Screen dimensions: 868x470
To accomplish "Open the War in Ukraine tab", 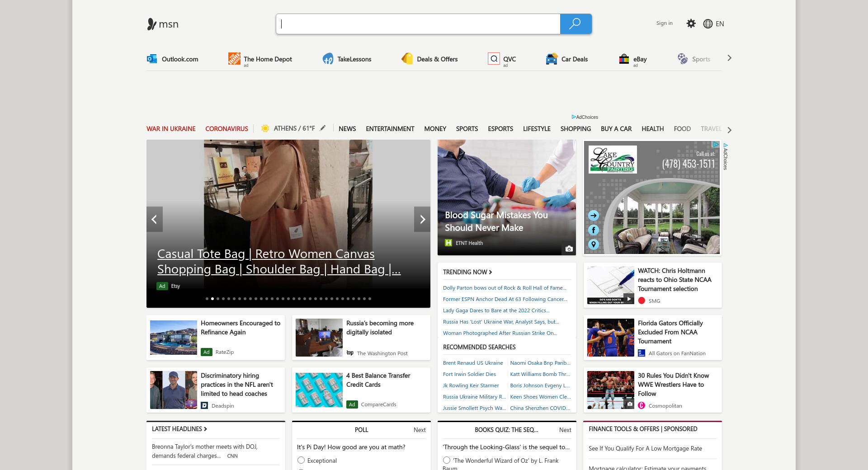I will (171, 129).
